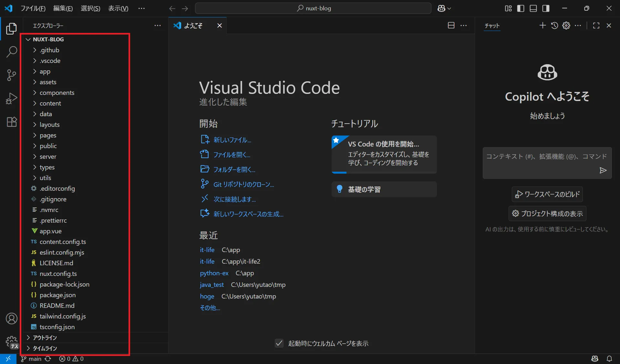Maximize the chat panel

pos(596,25)
